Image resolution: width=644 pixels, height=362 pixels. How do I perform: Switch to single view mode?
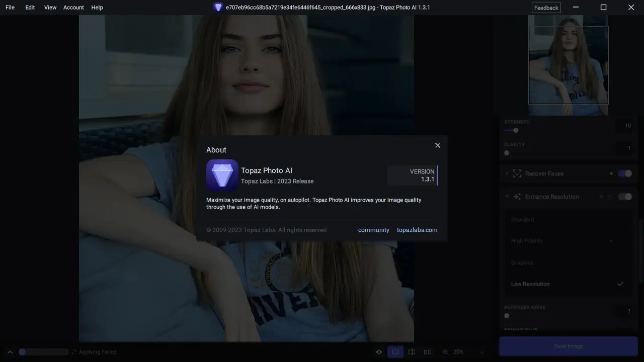point(395,352)
